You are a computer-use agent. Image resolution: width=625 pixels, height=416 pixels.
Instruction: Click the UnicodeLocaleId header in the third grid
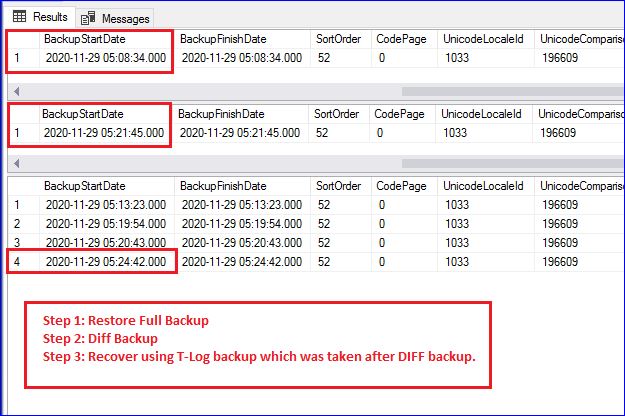484,186
